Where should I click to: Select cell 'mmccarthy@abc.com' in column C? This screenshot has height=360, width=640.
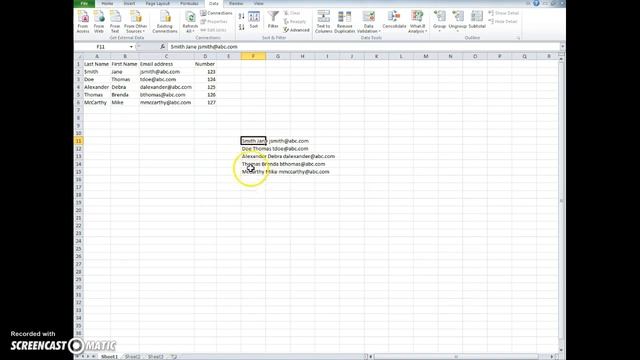[166, 102]
